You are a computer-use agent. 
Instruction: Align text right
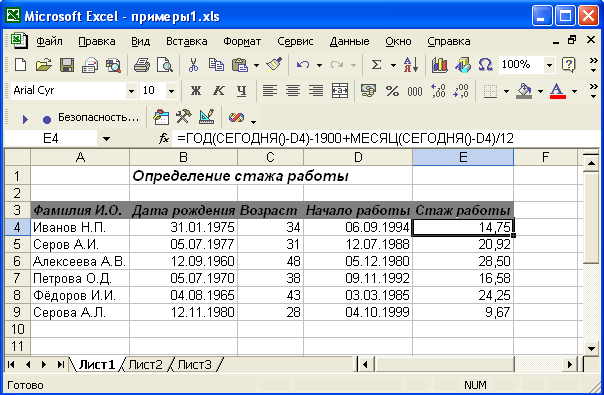(316, 91)
